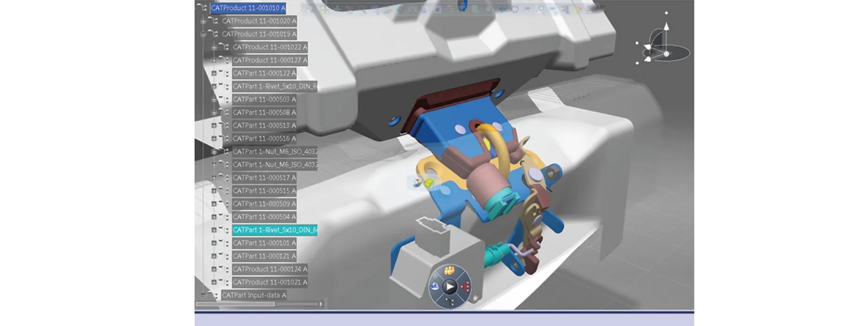Viewport: 868px width, 326px height.
Task: Click the product icon beside CATProduct 11-001020 A
Action: click(213, 21)
